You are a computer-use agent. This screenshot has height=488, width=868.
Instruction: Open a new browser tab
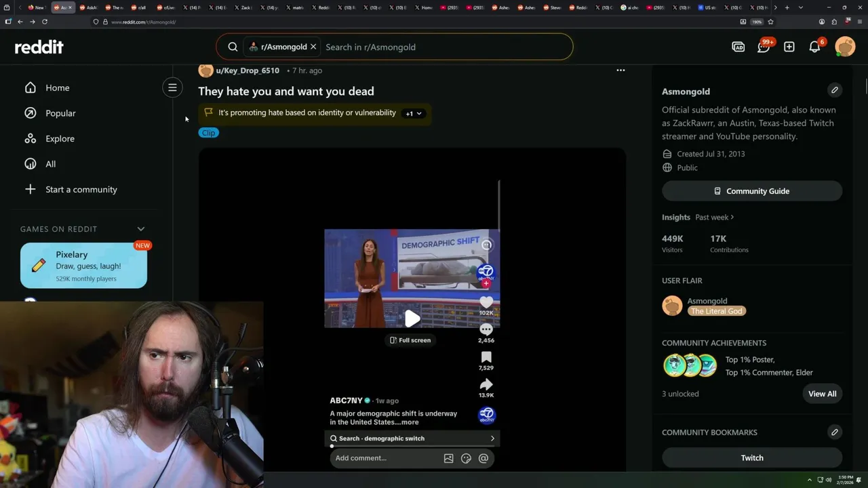coord(787,7)
